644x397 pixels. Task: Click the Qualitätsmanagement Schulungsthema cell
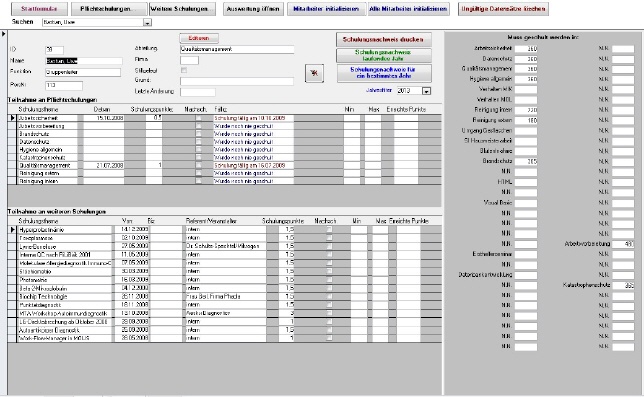click(x=47, y=165)
